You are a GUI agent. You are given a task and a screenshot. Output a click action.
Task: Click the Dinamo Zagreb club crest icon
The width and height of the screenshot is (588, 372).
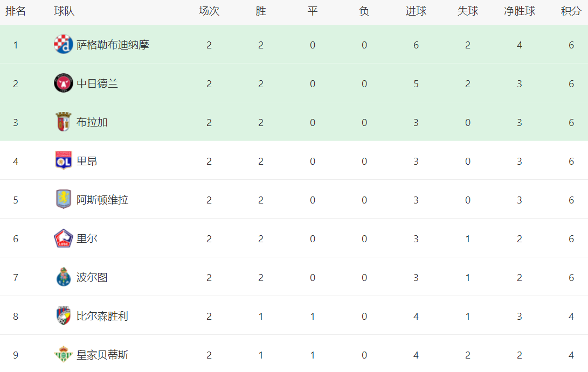pos(63,45)
